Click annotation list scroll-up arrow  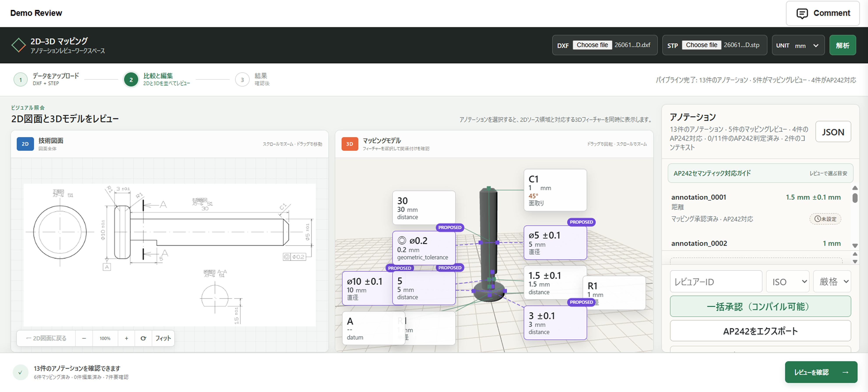point(855,188)
